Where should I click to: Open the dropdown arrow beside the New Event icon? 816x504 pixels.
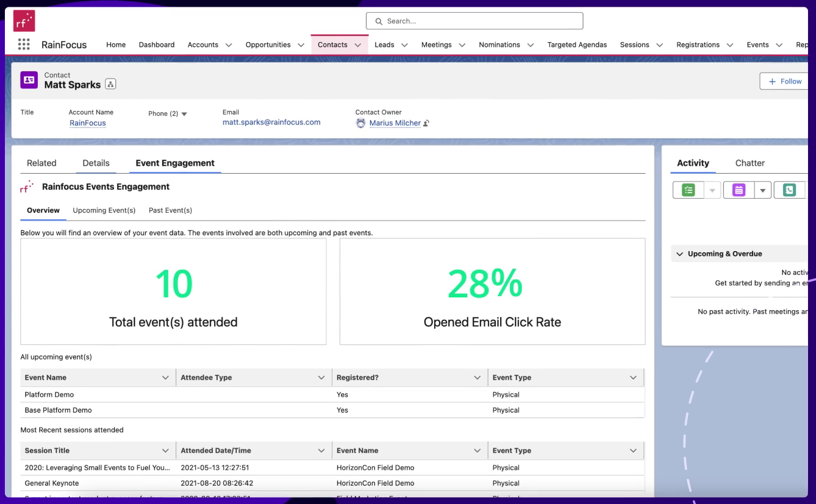pos(763,190)
